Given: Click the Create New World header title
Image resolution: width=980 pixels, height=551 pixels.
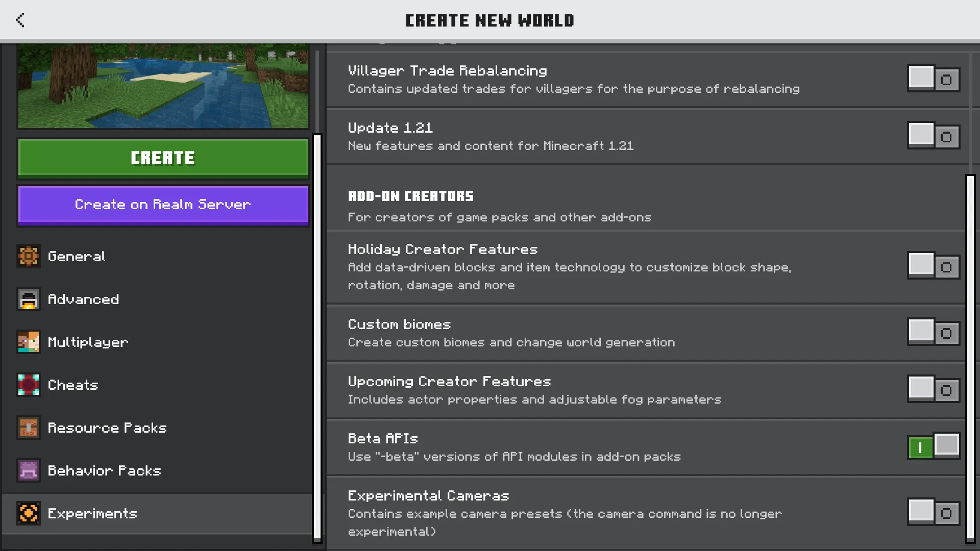Looking at the screenshot, I should [490, 20].
